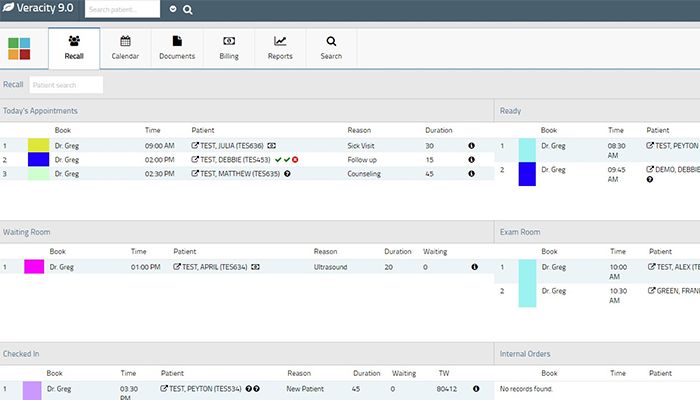Viewport: 700px width, 400px height.
Task: Click 'No records found.' in Internal Orders
Action: point(526,389)
